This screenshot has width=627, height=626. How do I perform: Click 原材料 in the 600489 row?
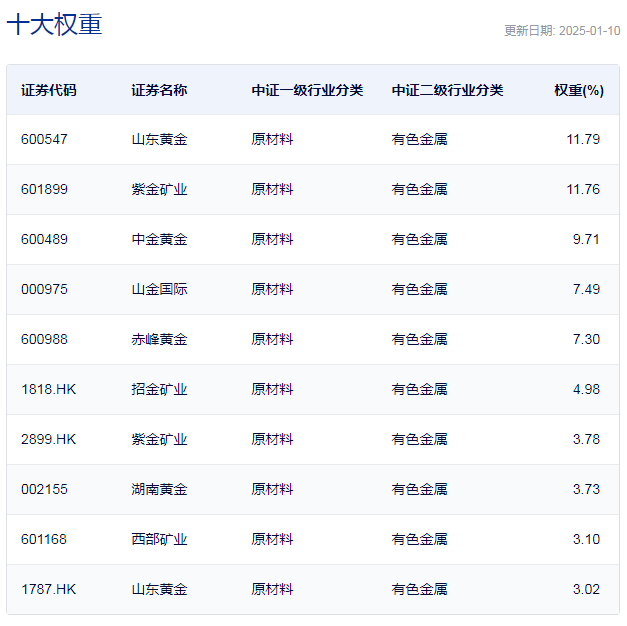(272, 239)
